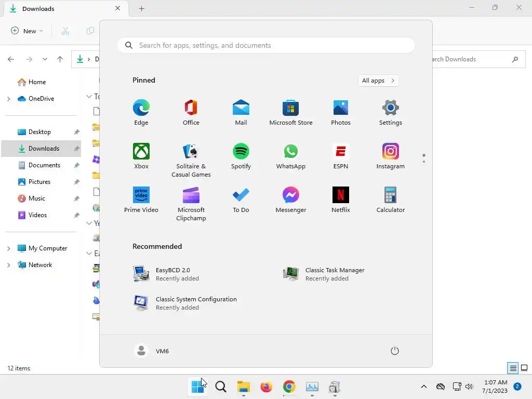Open the Mail app
The width and height of the screenshot is (532, 399).
(241, 112)
